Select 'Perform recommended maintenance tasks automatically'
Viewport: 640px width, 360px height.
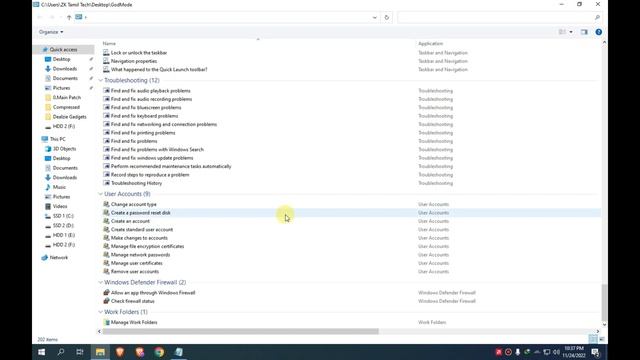click(171, 166)
